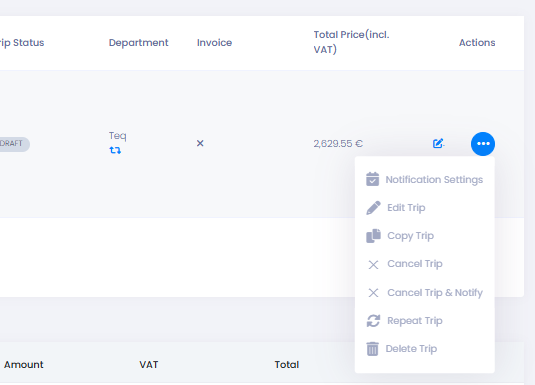The height and width of the screenshot is (385, 535).
Task: Click the calendar icon beside Notification Settings
Action: [372, 179]
